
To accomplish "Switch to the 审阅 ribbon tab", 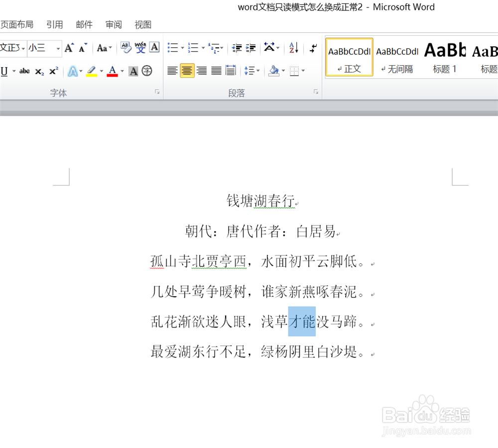I will click(x=114, y=24).
